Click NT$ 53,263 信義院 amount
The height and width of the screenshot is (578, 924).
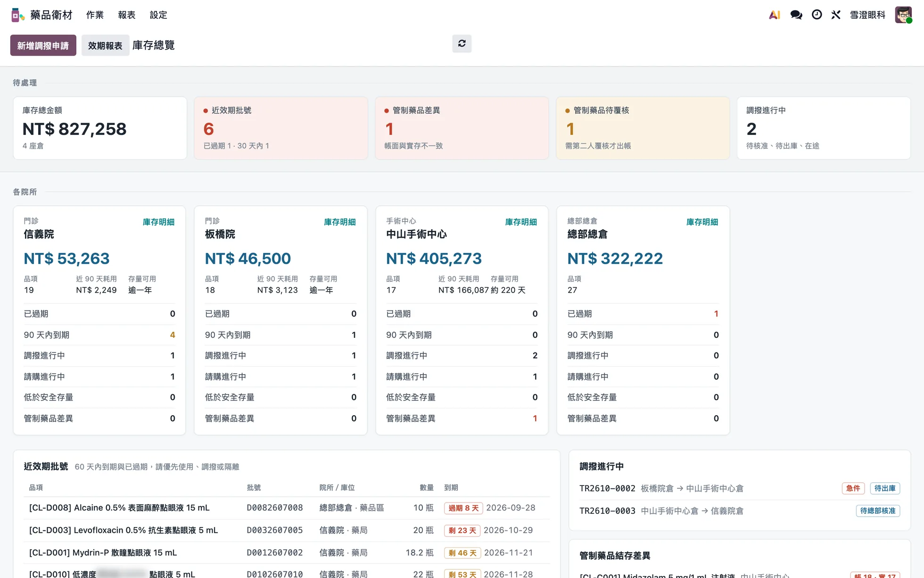(x=66, y=259)
